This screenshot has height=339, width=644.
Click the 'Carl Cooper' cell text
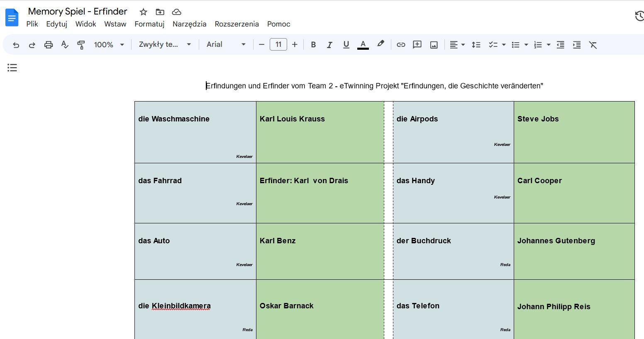(539, 181)
